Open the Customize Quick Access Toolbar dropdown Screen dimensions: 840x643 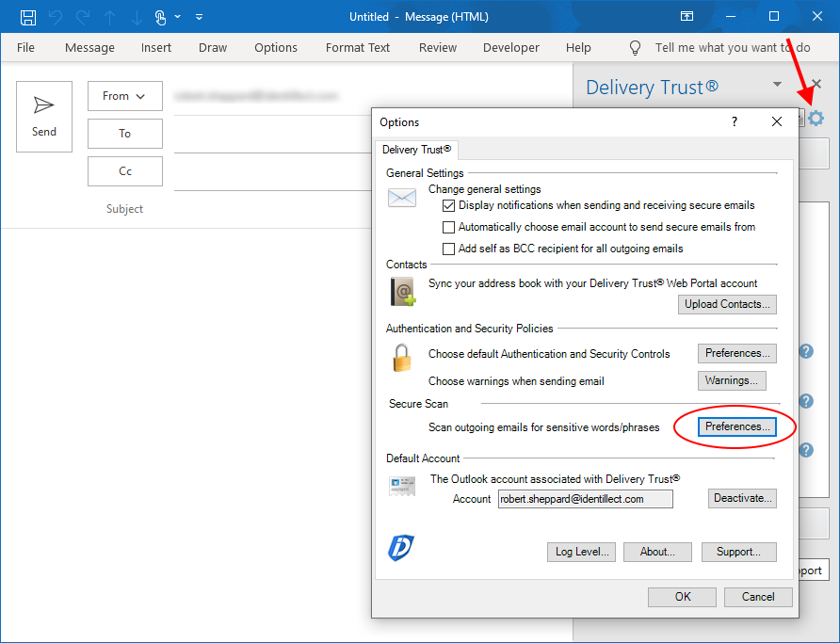click(x=199, y=17)
